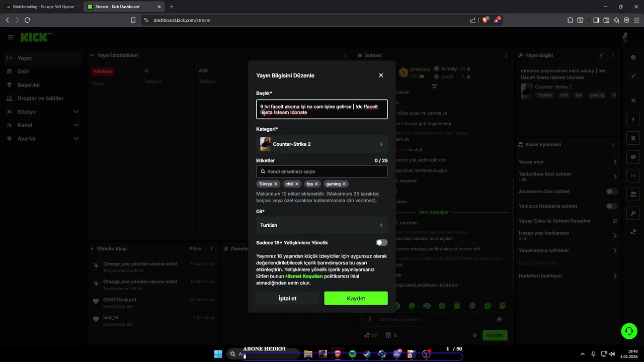The width and height of the screenshot is (644, 362).
Task: Click the Bir mesaj gönderin input
Action: [434, 319]
